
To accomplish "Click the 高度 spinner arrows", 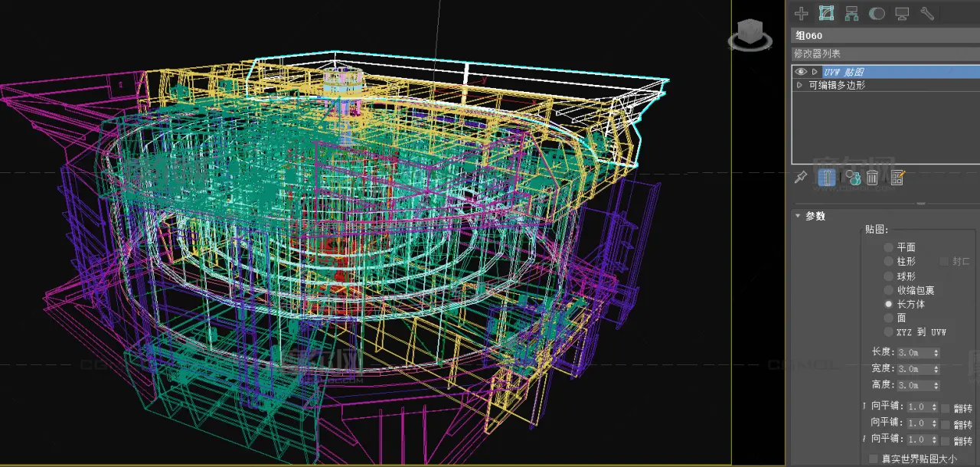I will tap(936, 385).
